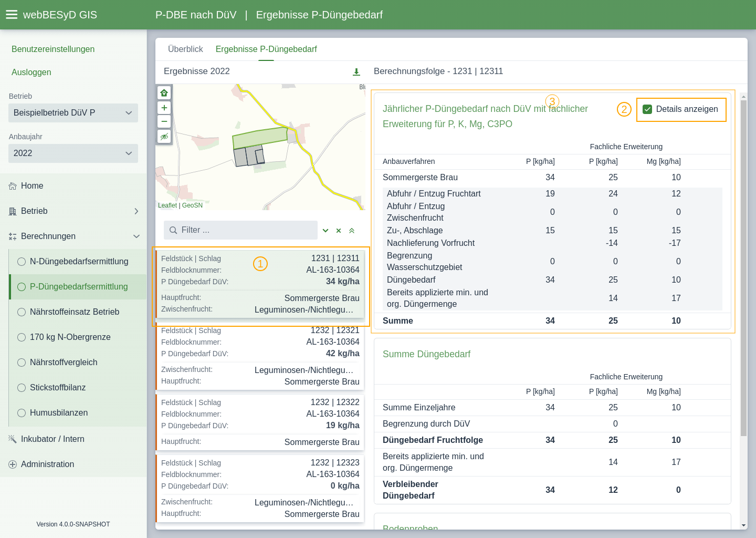The height and width of the screenshot is (538, 756).
Task: Select field card 1232 | 12321
Action: (260, 356)
